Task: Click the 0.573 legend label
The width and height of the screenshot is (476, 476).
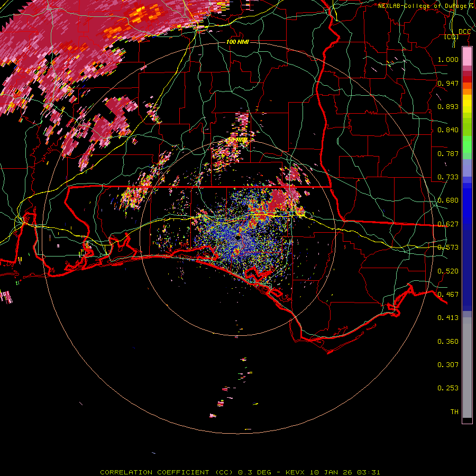Action: pyautogui.click(x=448, y=248)
